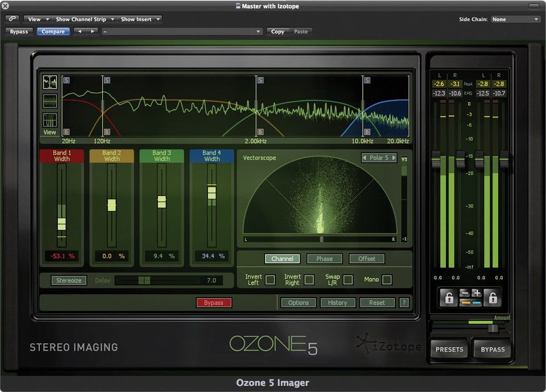Screen dimensions: 546x392
Task: Check the Swap L/R box
Action: pos(348,280)
